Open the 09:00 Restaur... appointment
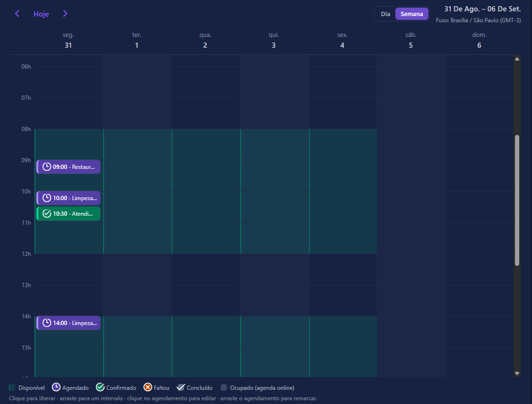532x404 pixels. pos(69,167)
